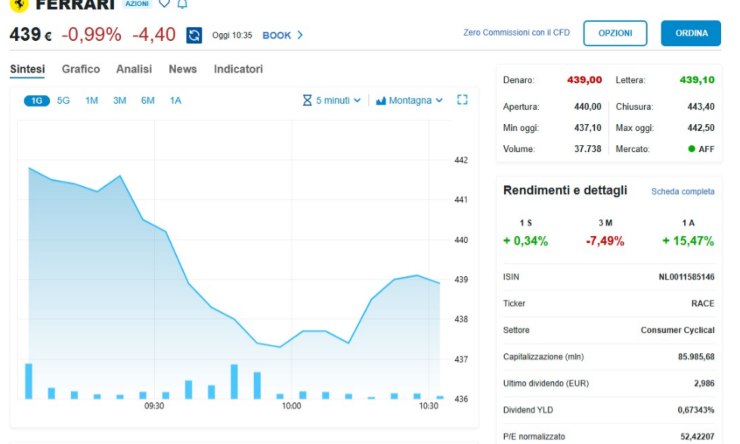Click the 439 € current price
The image size is (740, 444).
click(31, 34)
